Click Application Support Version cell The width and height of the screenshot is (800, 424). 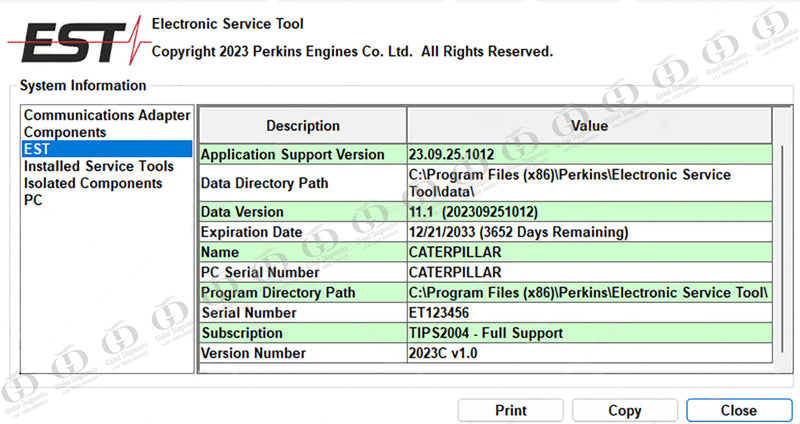[x=303, y=154]
